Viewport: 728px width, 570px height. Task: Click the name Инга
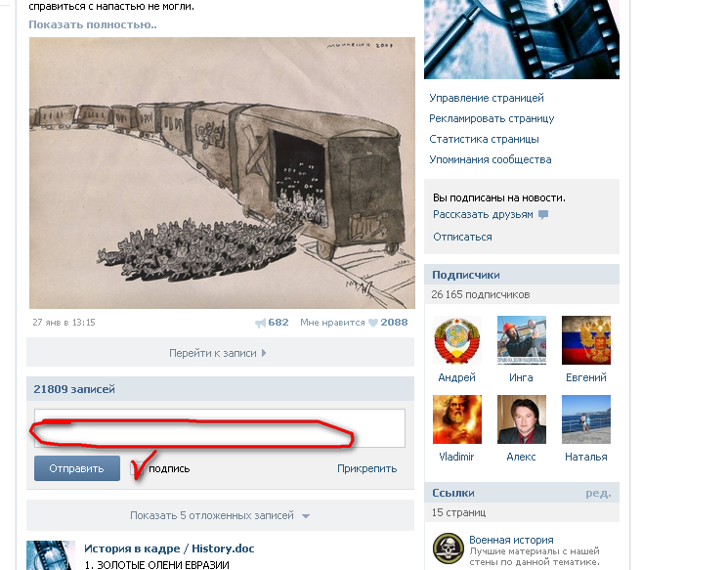521,377
